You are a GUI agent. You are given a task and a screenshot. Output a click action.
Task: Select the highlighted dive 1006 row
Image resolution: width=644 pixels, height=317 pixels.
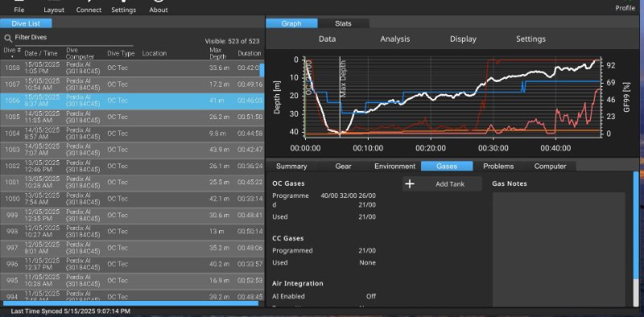point(131,101)
